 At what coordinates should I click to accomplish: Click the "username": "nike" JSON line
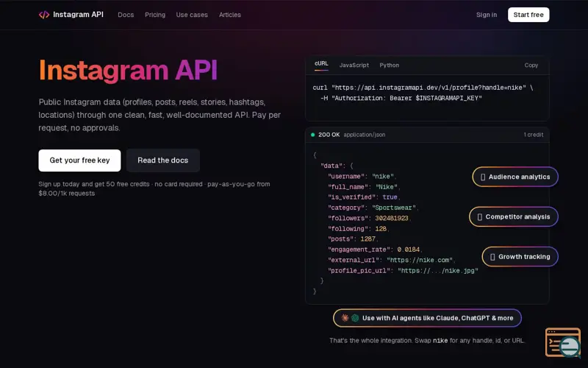(362, 177)
